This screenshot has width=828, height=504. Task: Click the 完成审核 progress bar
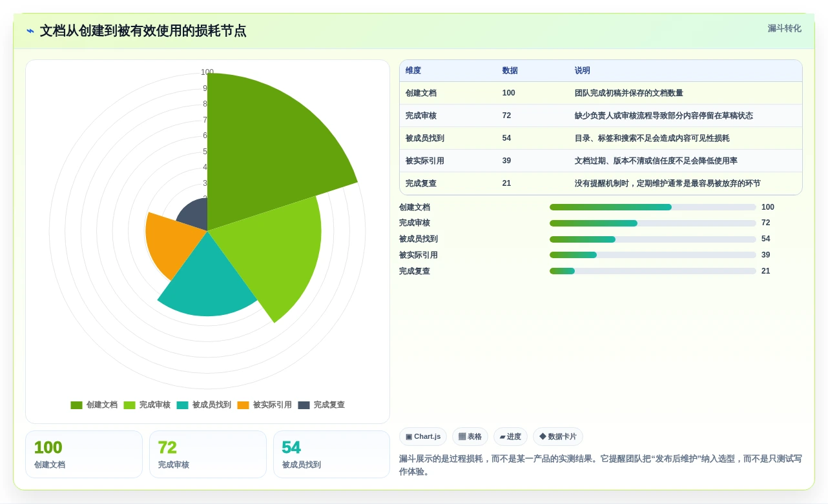pyautogui.click(x=653, y=223)
